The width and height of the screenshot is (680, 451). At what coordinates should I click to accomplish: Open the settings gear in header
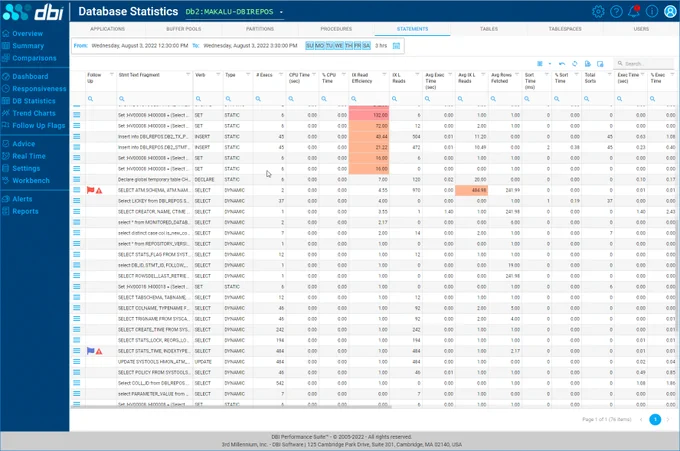coord(598,11)
